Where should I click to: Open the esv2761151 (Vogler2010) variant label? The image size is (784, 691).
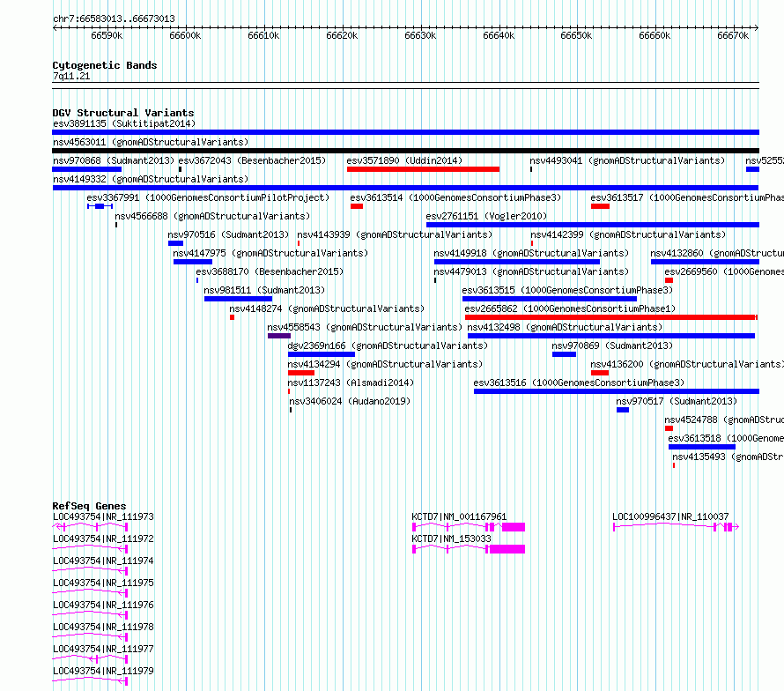coord(486,216)
